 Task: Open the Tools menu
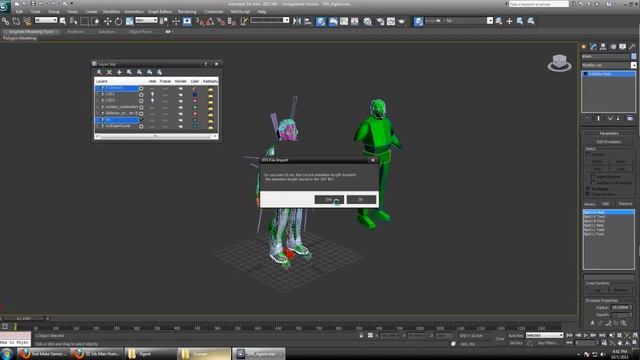(x=36, y=11)
